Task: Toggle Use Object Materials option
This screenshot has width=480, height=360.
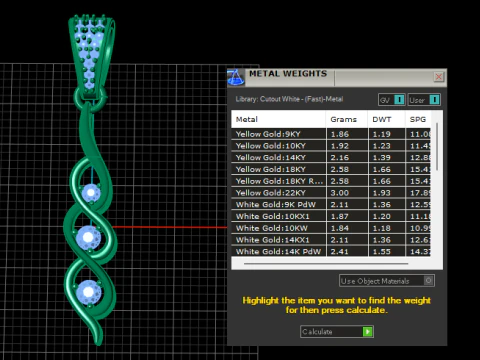Action: click(387, 281)
